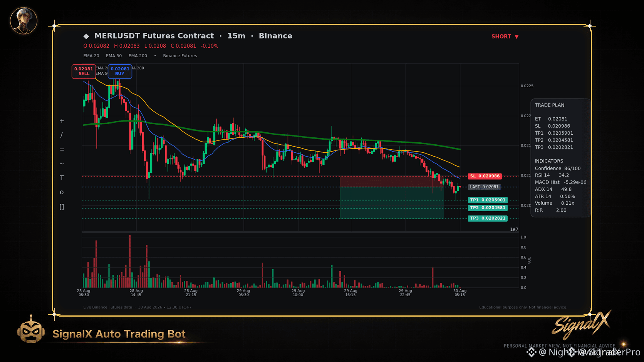The image size is (644, 362).
Task: Click the 30 Aug 2026 12:38 UTC+7 timestamp
Action: point(165,307)
